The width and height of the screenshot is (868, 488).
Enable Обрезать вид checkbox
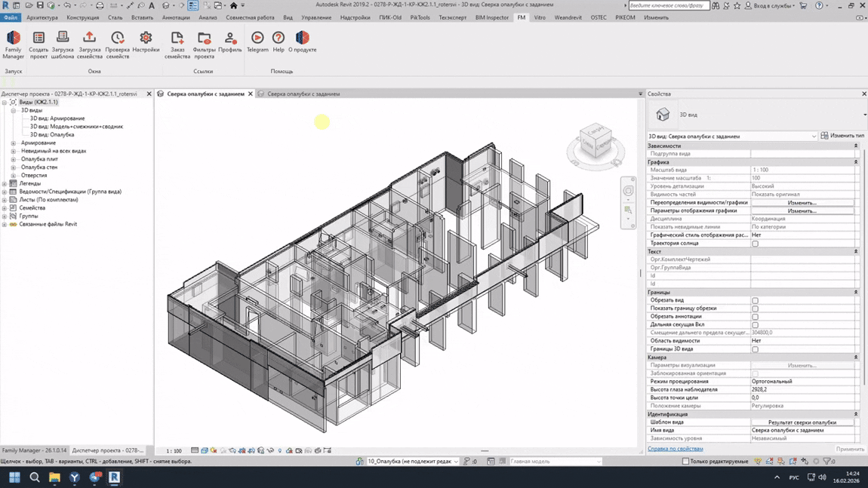(755, 300)
